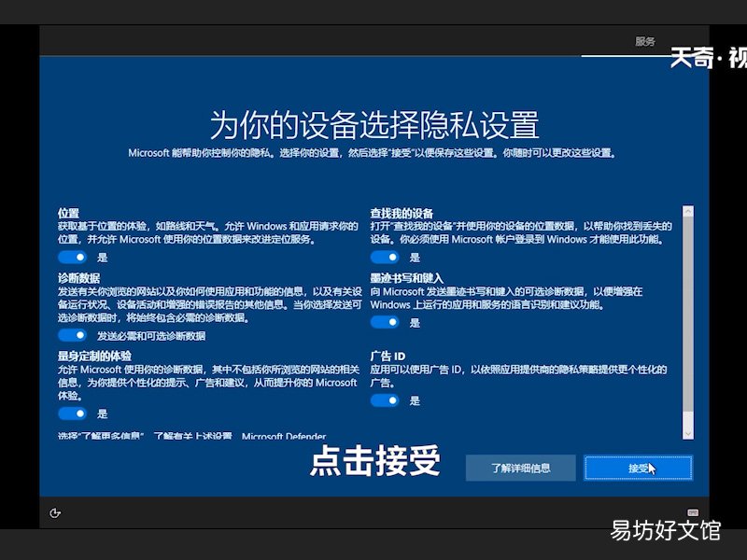This screenshot has width=747, height=560.
Task: Open the on-screen keyboard icon
Action: (693, 512)
